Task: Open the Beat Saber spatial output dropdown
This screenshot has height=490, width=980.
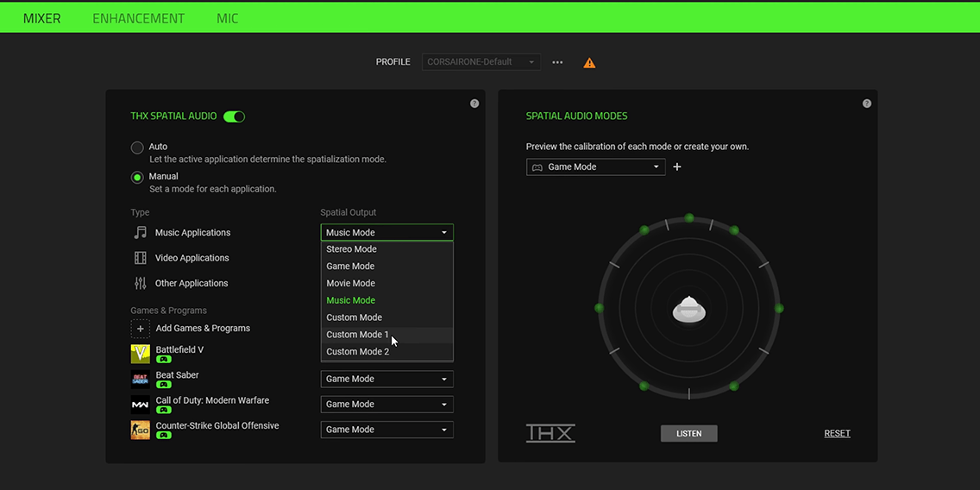Action: click(386, 379)
